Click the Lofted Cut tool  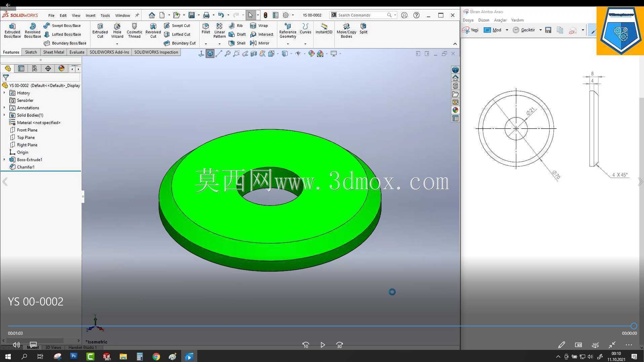177,34
